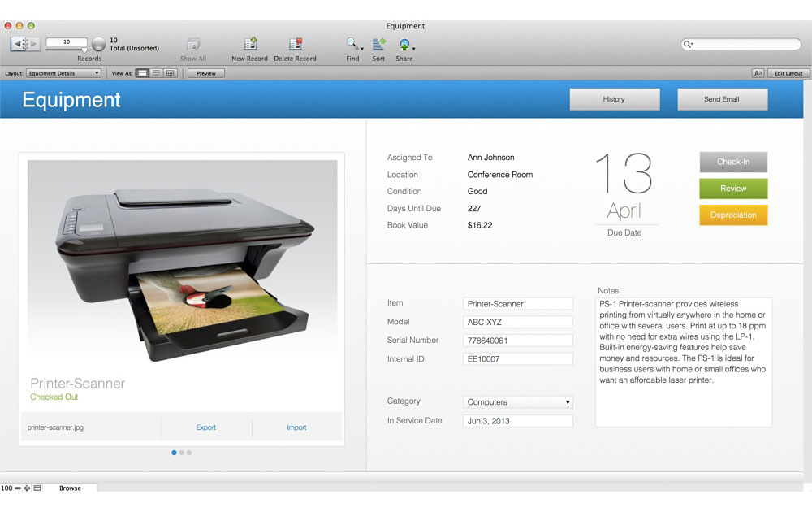The height and width of the screenshot is (512, 812).
Task: Click the Serial Number field 778640061
Action: point(518,341)
